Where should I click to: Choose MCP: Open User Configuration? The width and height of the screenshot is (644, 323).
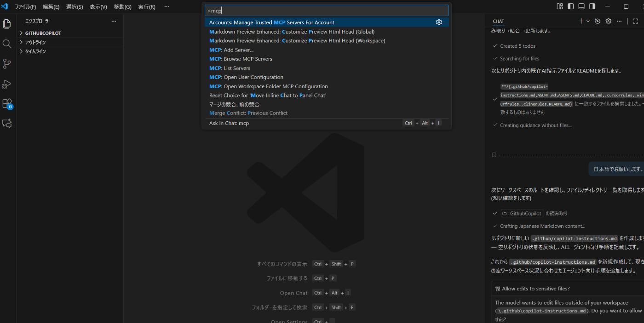(327, 77)
